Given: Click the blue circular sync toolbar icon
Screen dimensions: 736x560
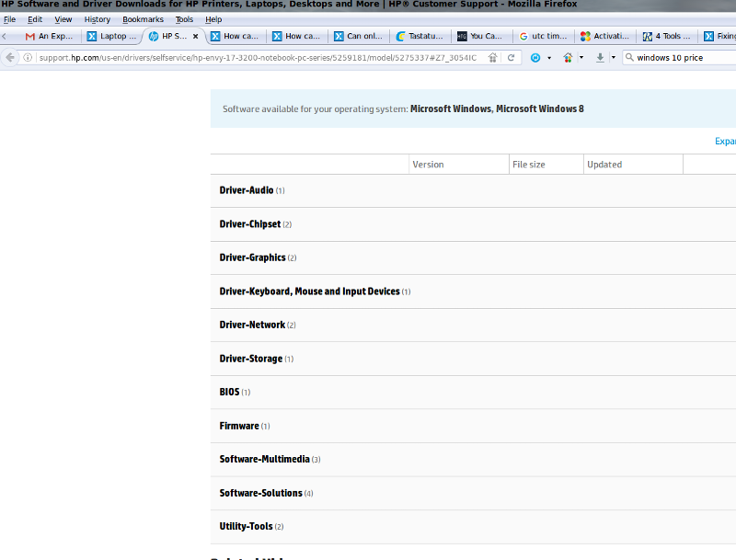Looking at the screenshot, I should (x=535, y=58).
